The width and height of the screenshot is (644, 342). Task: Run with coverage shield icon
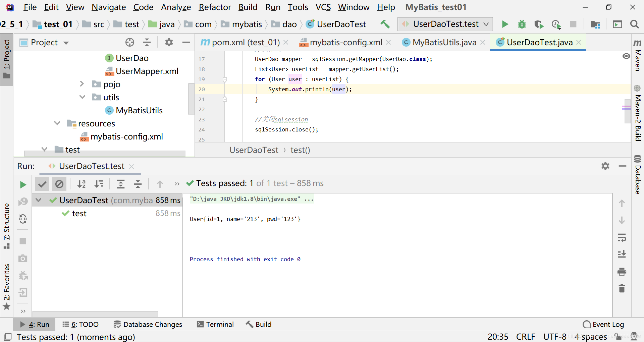point(539,24)
